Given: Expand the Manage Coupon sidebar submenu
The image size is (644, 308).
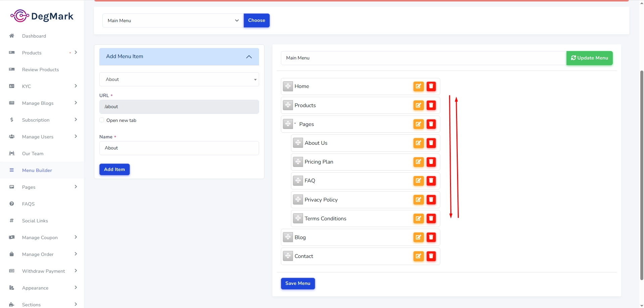Looking at the screenshot, I should click(76, 237).
